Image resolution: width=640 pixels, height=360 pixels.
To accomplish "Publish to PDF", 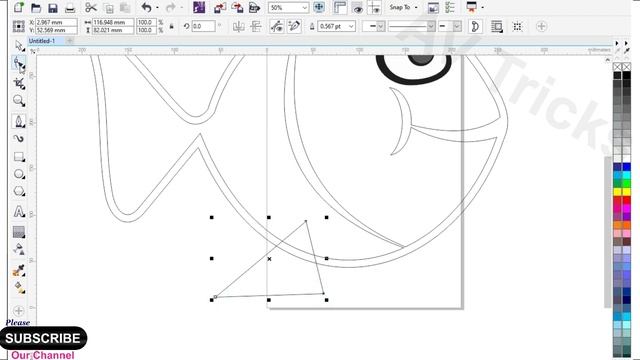I will point(254,7).
